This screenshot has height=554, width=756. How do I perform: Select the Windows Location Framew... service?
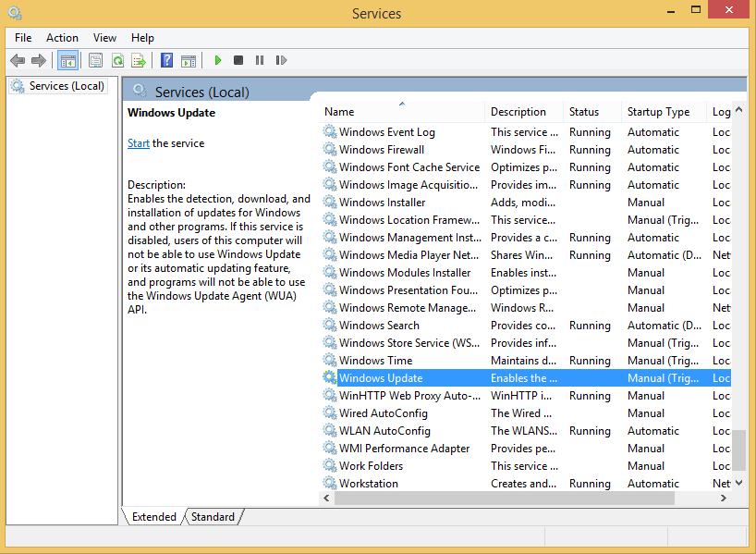coord(525,219)
